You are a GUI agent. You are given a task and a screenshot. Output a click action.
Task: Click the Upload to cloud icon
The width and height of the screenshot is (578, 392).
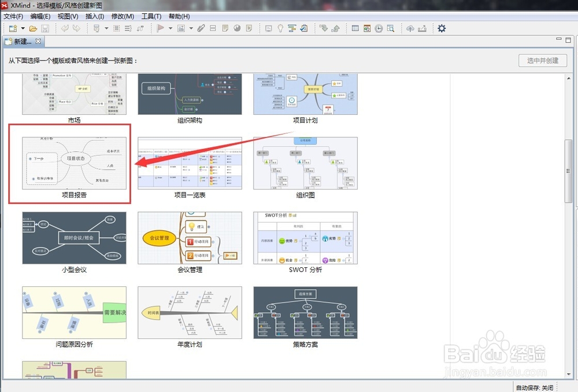[x=410, y=28]
